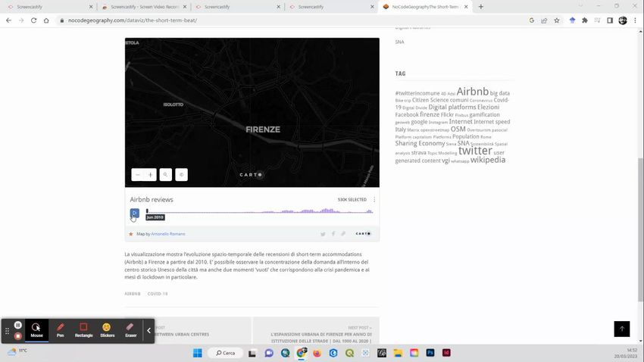644x362 pixels.
Task: Open Firefox from the taskbar
Action: 317,353
